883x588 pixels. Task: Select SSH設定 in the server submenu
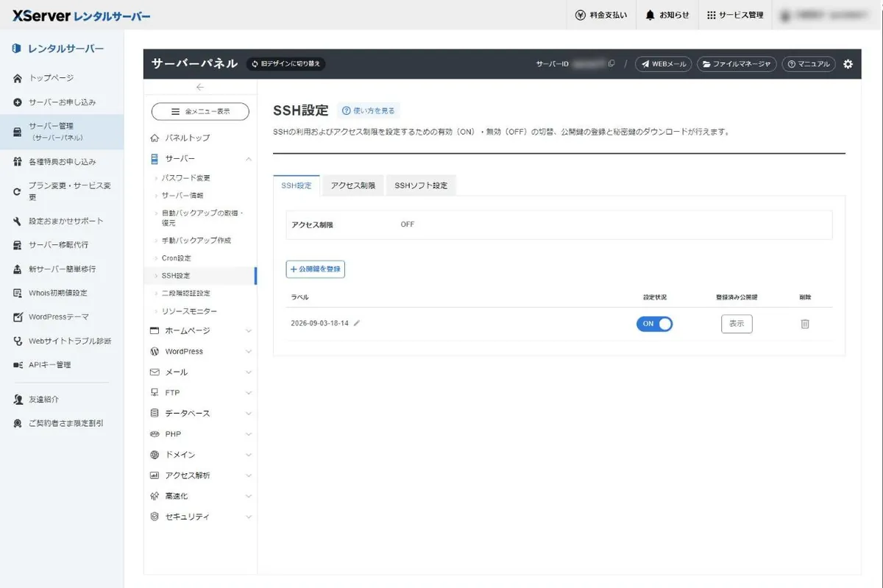click(x=176, y=276)
